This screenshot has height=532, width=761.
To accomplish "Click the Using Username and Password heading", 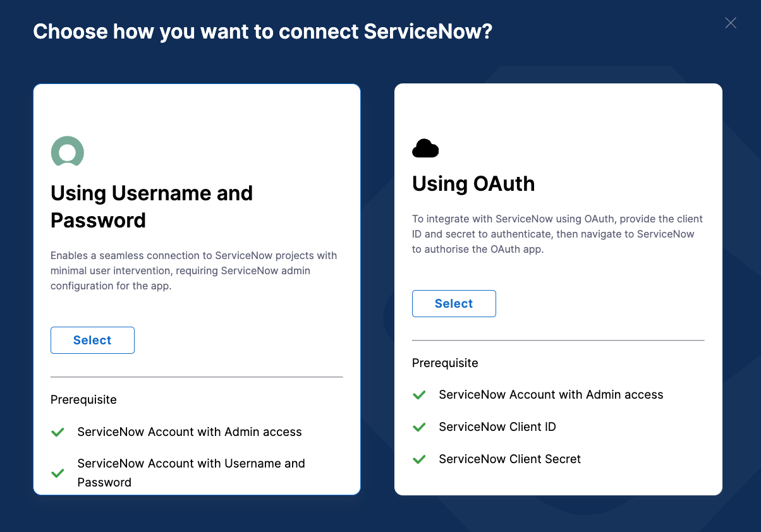I will pyautogui.click(x=152, y=207).
